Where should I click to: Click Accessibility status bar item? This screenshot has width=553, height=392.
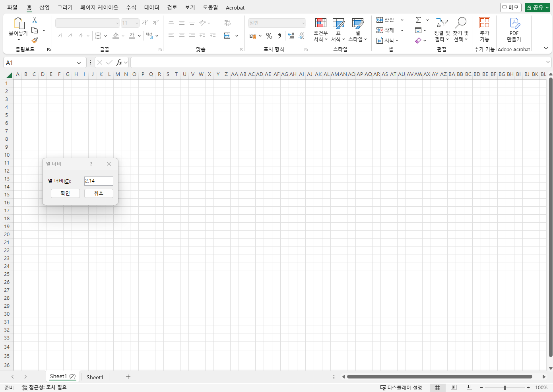44,388
